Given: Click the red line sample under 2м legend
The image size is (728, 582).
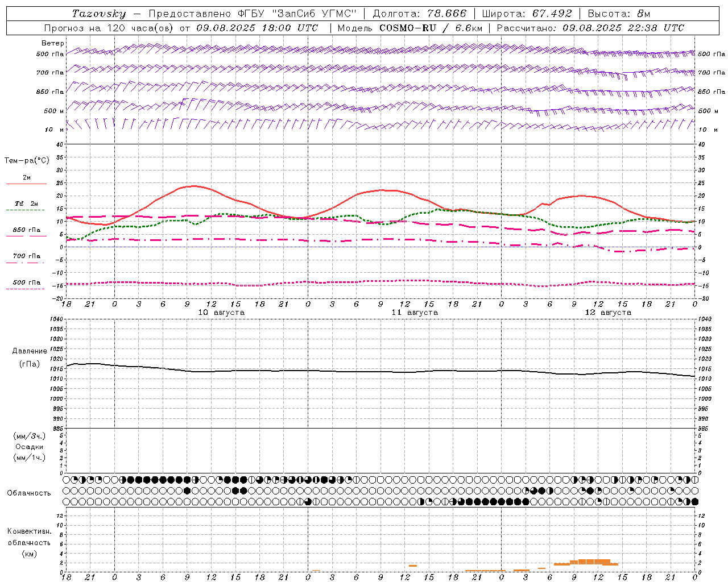Looking at the screenshot, I should tap(27, 184).
